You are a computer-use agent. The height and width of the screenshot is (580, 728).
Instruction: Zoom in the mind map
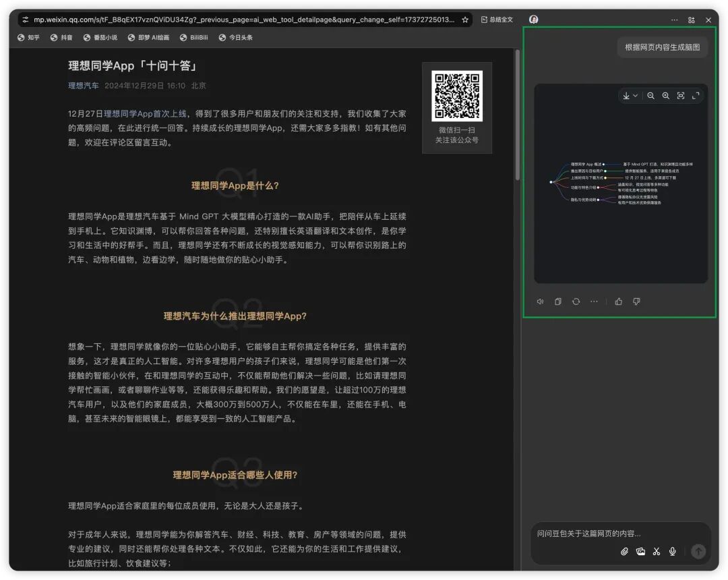(666, 96)
